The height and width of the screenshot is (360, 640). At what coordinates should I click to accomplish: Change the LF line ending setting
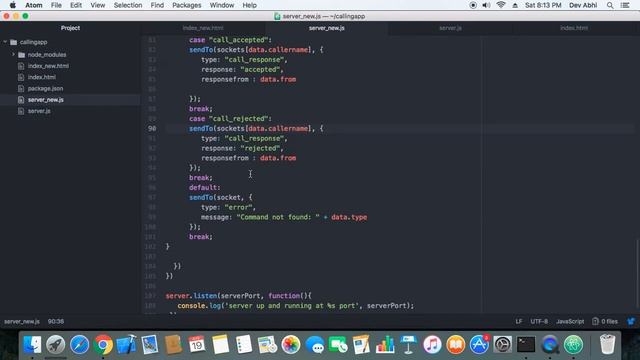[x=518, y=322]
